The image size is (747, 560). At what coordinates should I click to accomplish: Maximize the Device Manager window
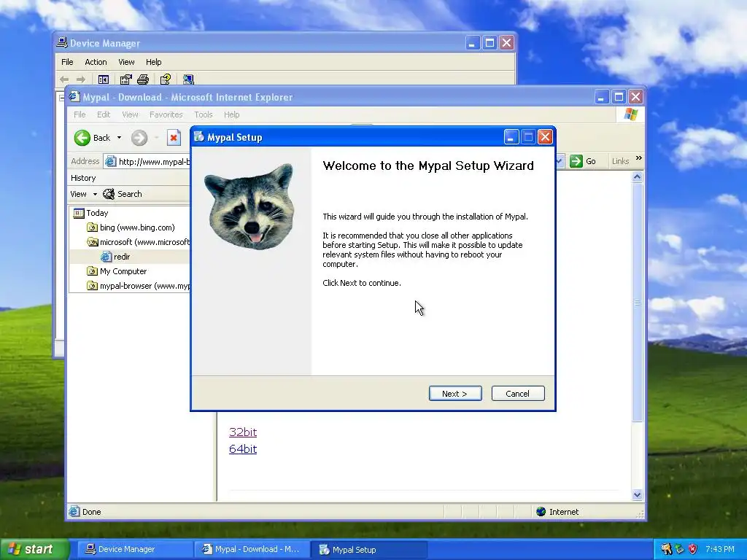coord(489,43)
